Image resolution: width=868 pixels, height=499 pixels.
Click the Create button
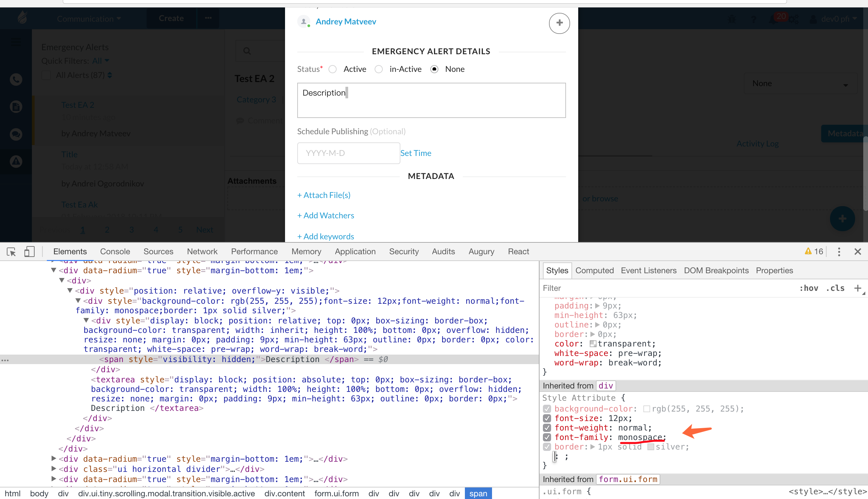(x=171, y=18)
